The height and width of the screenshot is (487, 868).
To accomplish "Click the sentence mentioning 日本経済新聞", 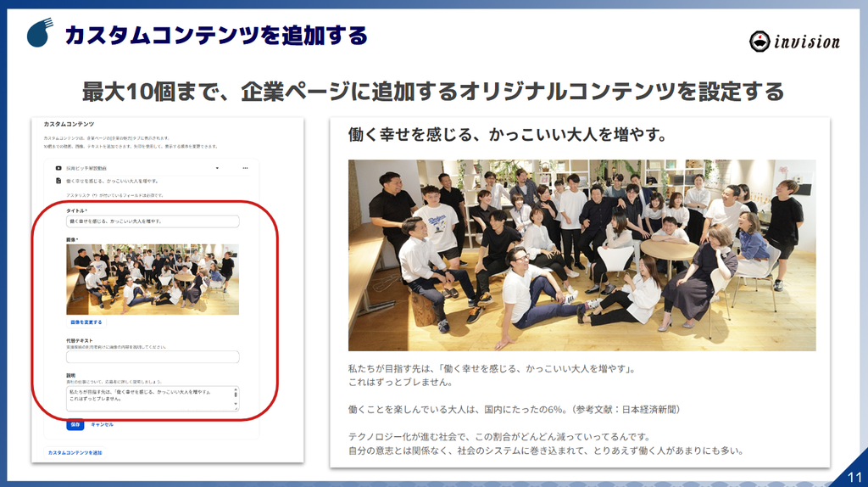I will (515, 410).
